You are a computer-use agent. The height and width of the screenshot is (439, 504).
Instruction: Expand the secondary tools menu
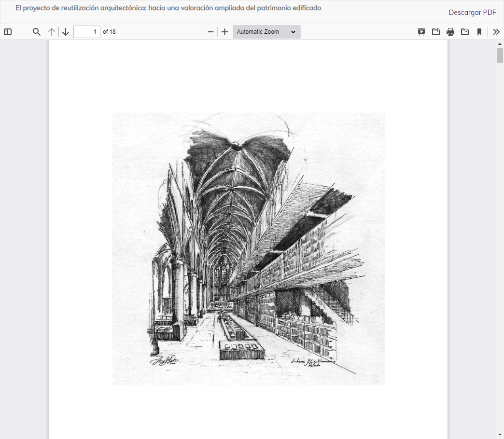(496, 32)
